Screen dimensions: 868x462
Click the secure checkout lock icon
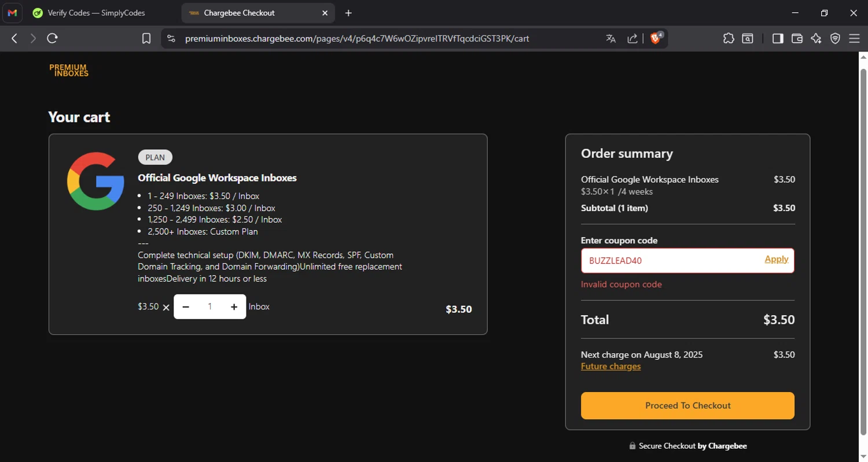(x=632, y=446)
